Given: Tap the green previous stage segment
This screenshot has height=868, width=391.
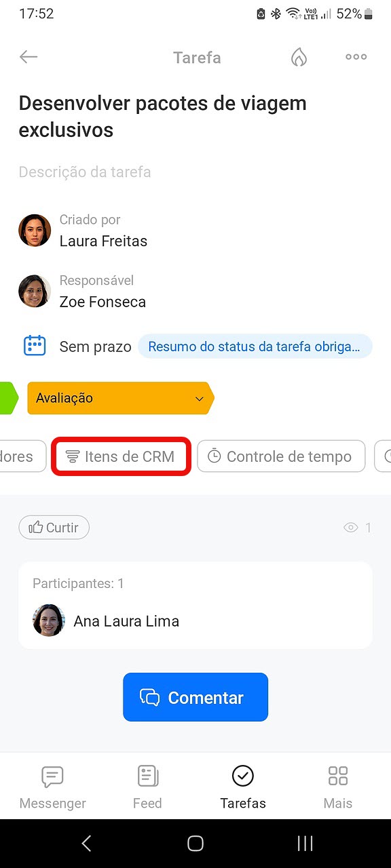Looking at the screenshot, I should click(9, 398).
